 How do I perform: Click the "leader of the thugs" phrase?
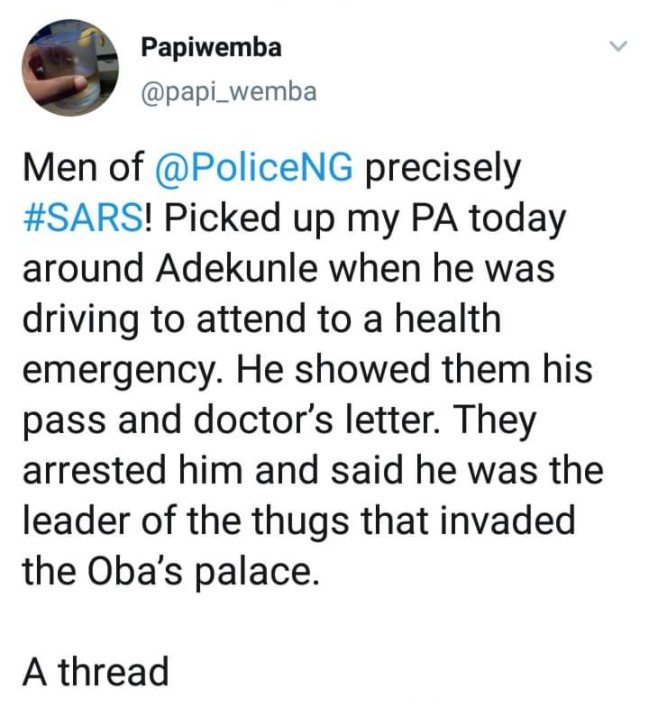tap(186, 522)
